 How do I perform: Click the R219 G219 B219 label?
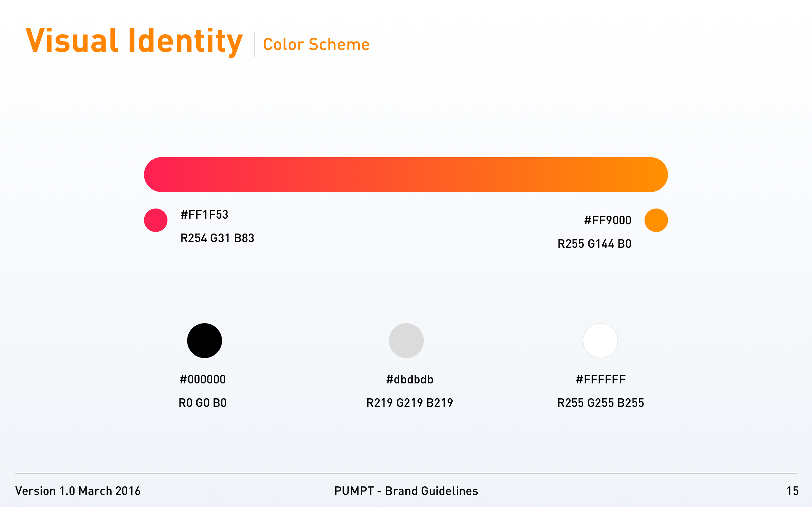[410, 403]
